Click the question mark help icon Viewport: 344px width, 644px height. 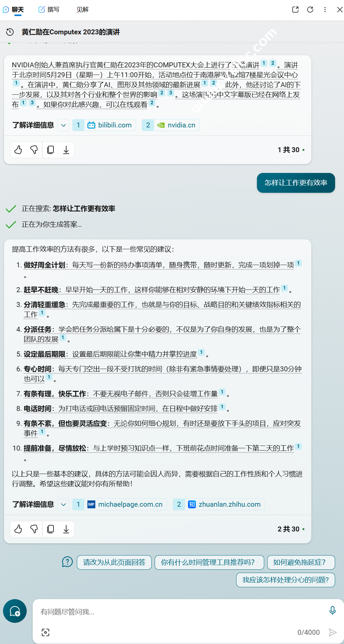pyautogui.click(x=67, y=562)
